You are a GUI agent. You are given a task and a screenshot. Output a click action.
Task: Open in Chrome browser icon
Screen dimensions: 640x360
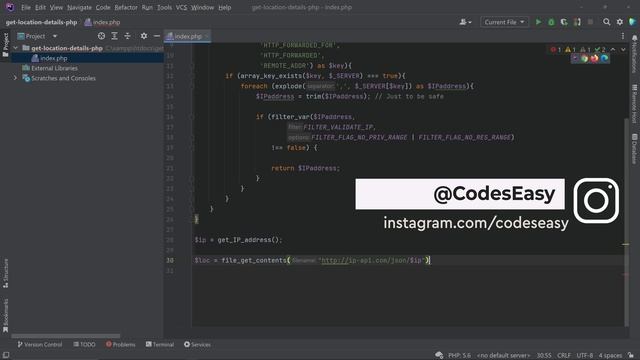[584, 59]
